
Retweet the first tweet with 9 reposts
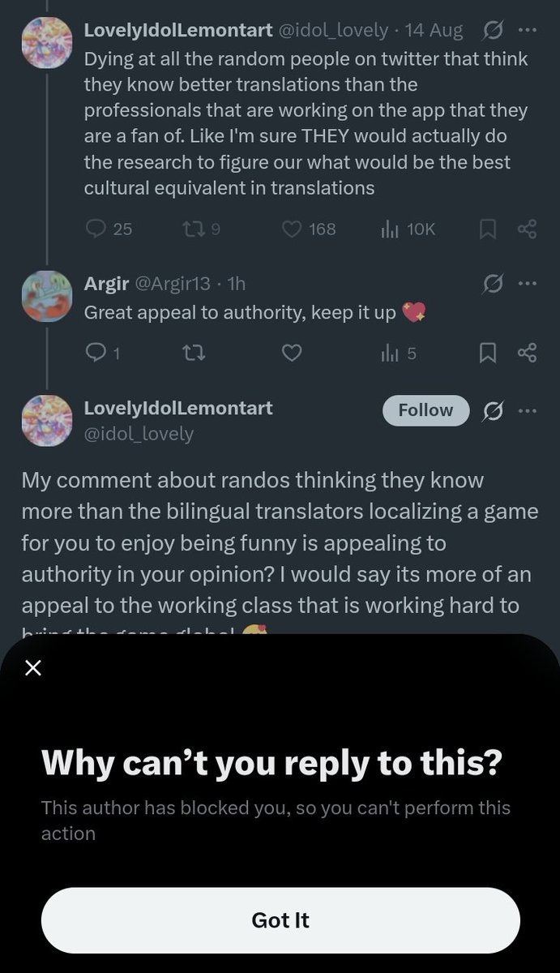201,229
